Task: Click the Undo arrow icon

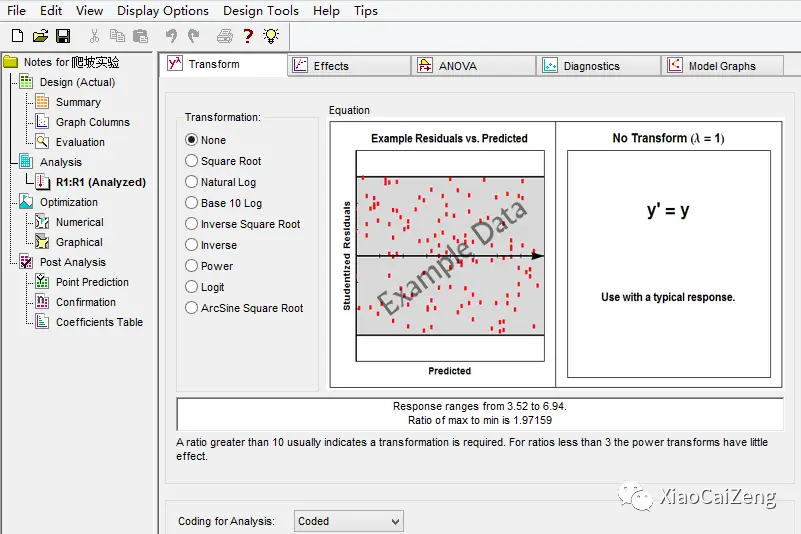Action: 171,36
